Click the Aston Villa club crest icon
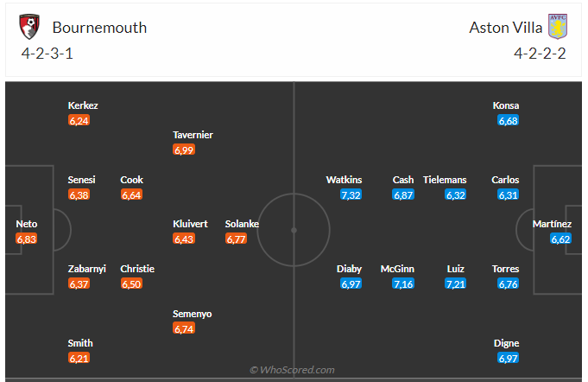 point(558,27)
